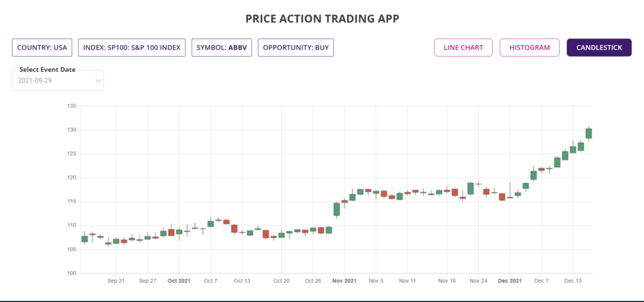The height and width of the screenshot is (302, 644).
Task: Click the Price Action Trading App title
Action: (322, 18)
